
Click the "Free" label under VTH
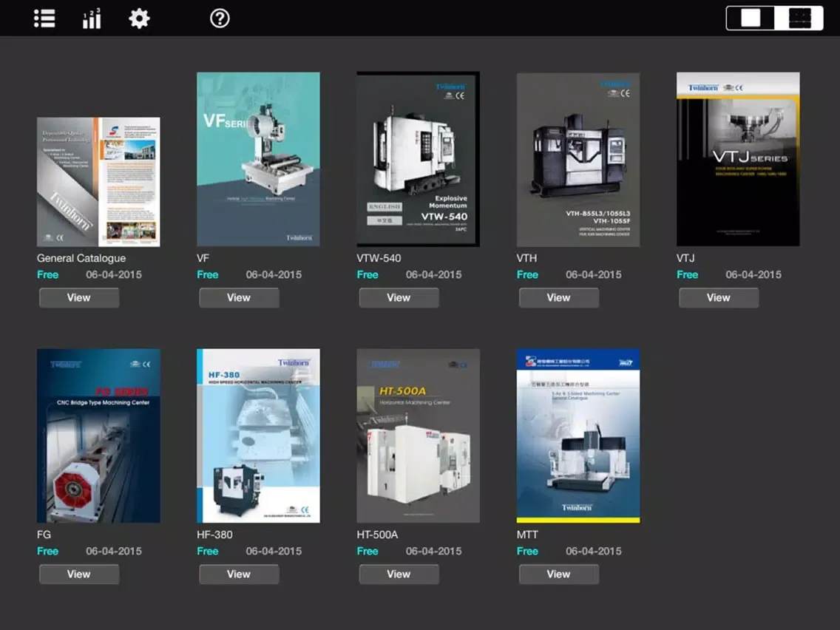point(527,275)
